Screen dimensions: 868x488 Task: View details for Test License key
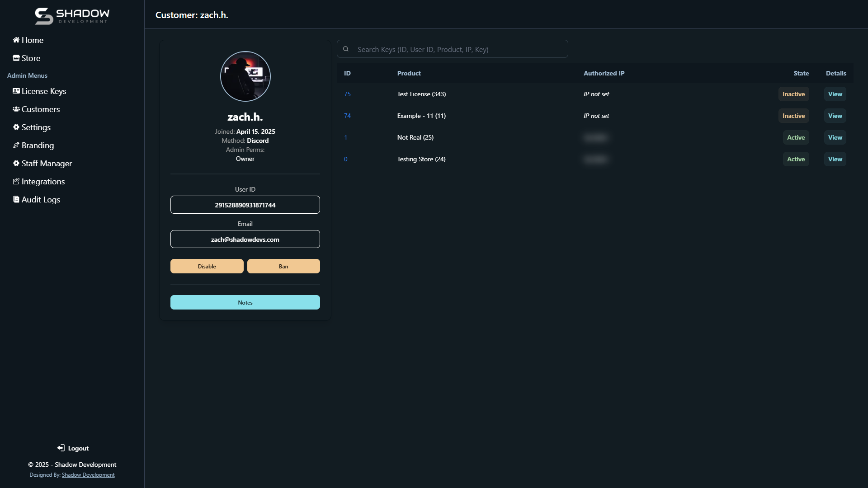835,94
